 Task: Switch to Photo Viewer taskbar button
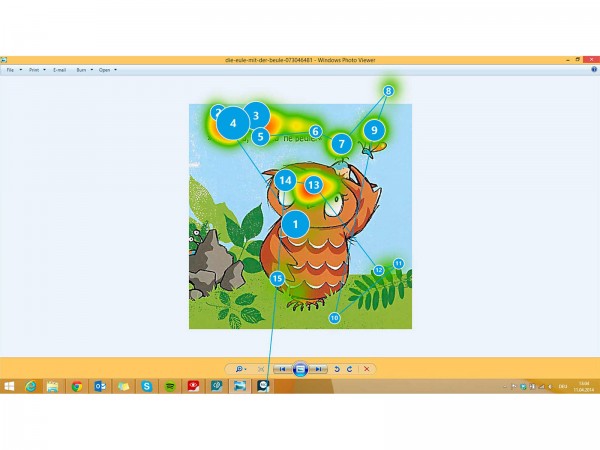pyautogui.click(x=240, y=386)
